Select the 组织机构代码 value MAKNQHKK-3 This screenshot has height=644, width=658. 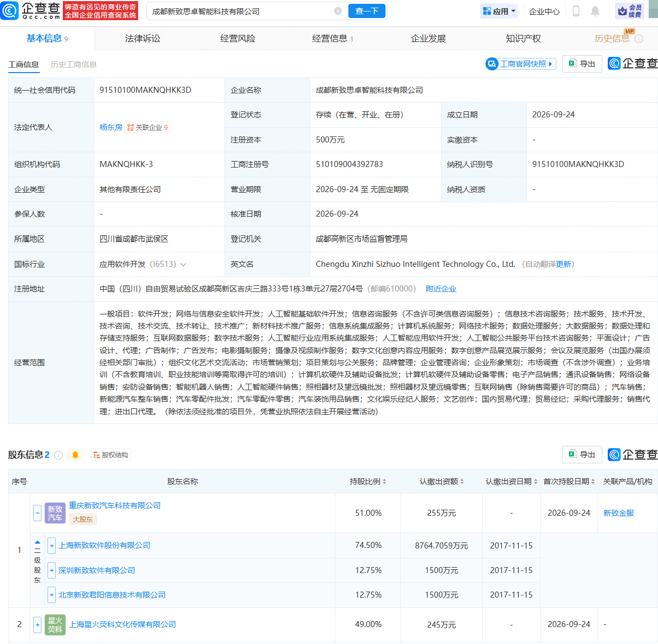point(126,164)
